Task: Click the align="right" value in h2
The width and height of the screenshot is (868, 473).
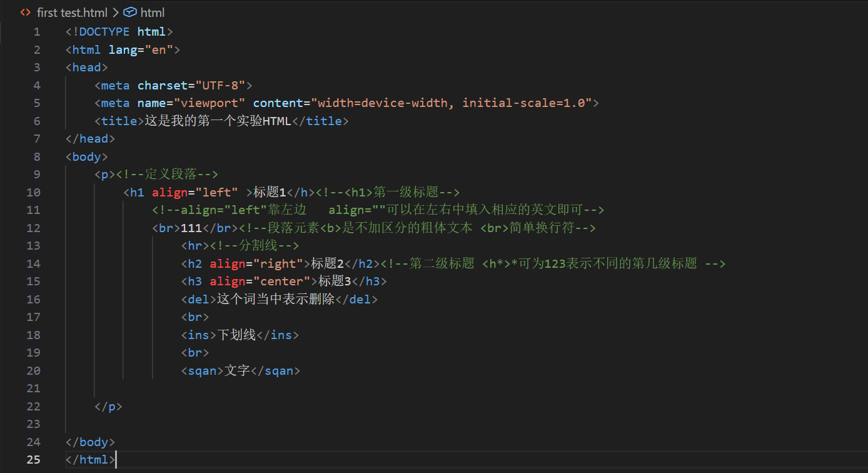Action: [278, 264]
